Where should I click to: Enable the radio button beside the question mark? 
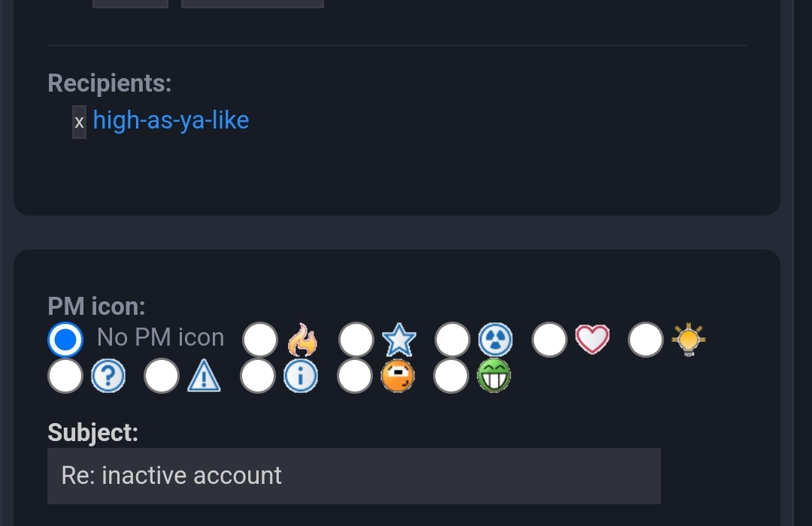tap(65, 376)
